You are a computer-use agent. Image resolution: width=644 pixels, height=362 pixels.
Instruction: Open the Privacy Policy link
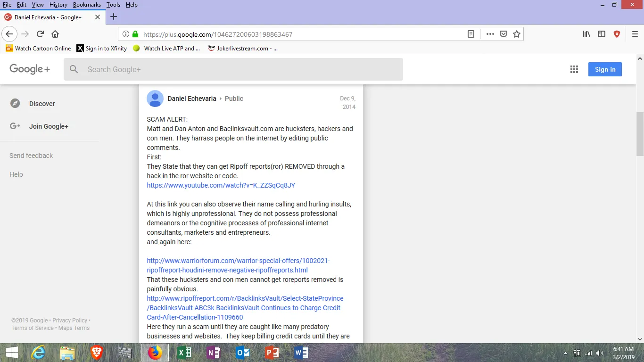click(x=70, y=321)
